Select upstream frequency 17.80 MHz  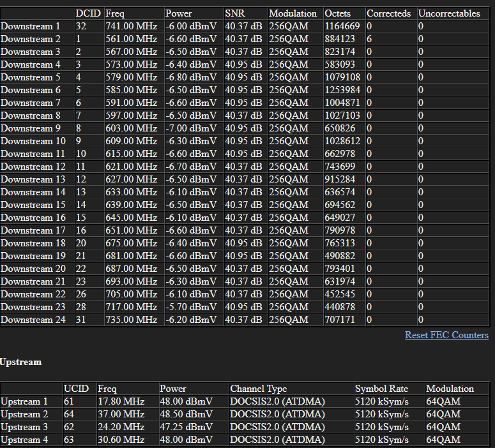[121, 401]
